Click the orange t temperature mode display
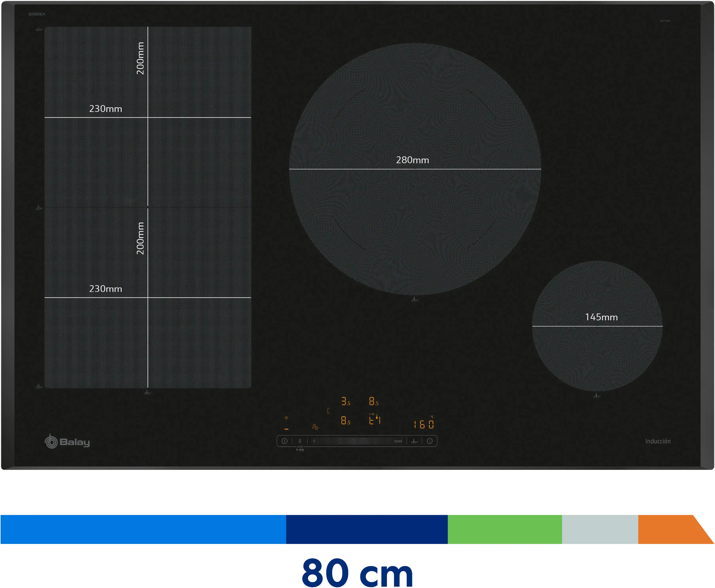This screenshot has height=588, width=715. pos(371,420)
